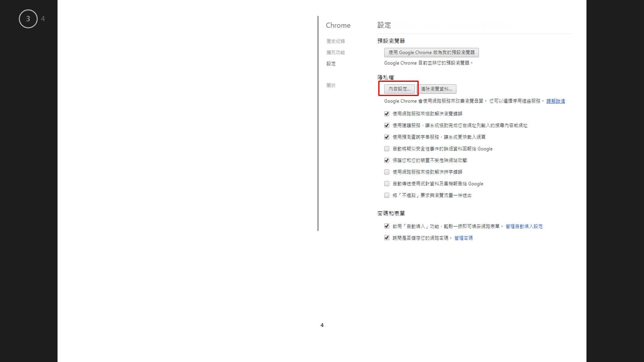The width and height of the screenshot is (644, 362).
Task: Click the Chrome title text
Action: tap(338, 25)
